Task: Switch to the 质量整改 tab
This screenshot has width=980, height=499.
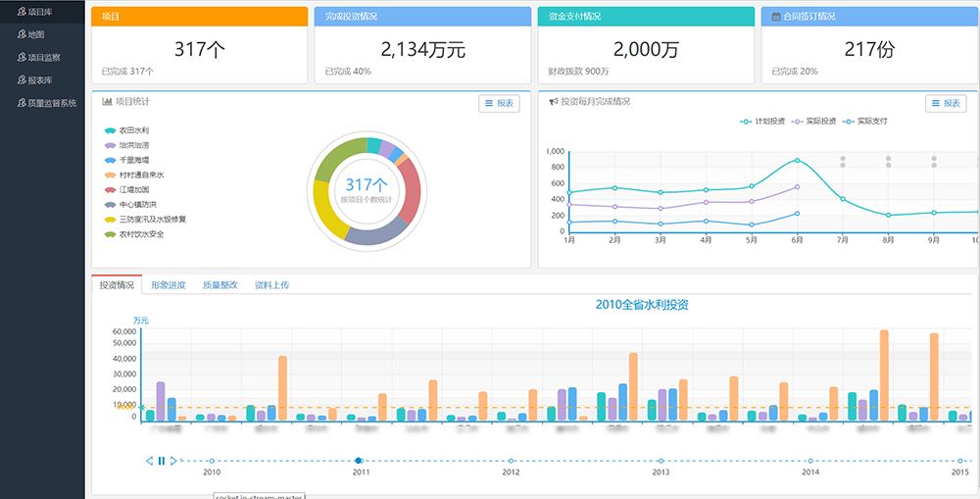Action: 220,285
